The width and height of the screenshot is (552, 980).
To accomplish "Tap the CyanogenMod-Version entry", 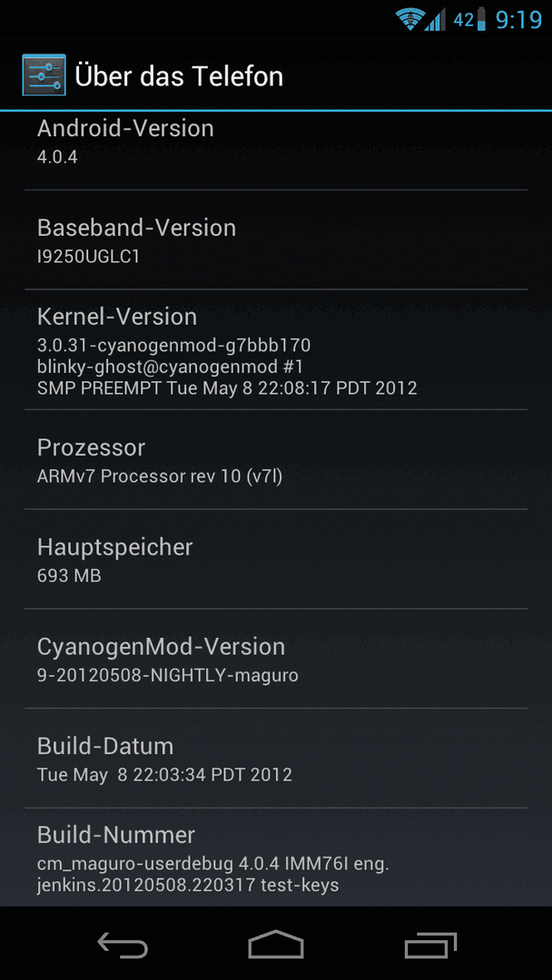I will pos(276,659).
